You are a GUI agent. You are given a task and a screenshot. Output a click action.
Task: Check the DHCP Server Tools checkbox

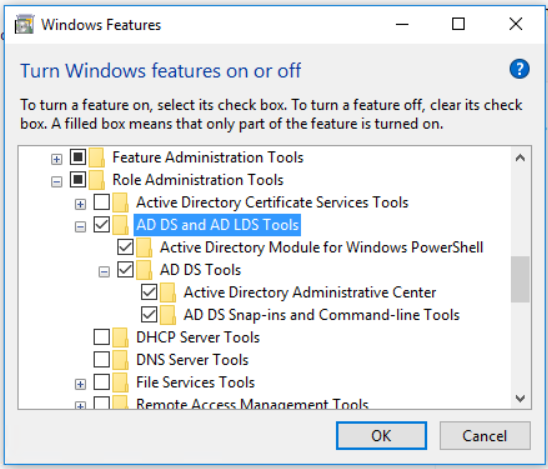pos(102,337)
